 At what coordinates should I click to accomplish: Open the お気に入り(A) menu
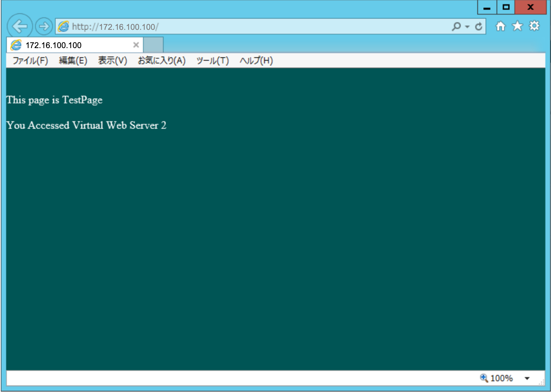tap(161, 61)
